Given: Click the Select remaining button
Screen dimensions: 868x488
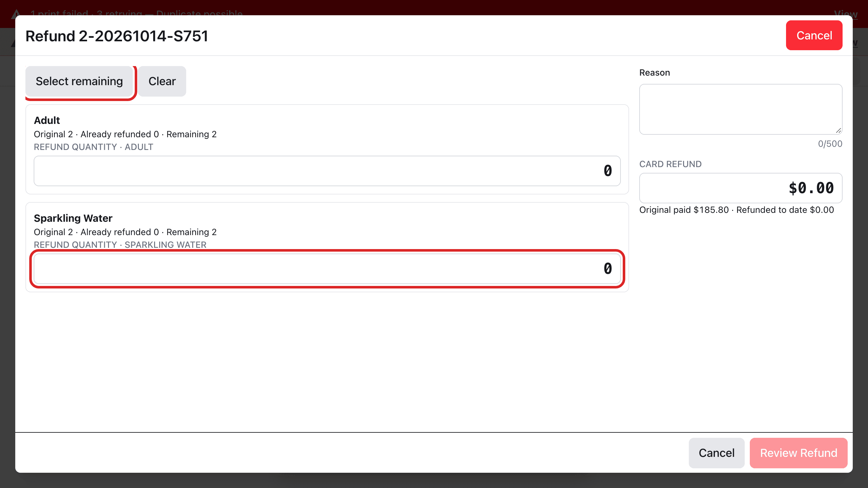Looking at the screenshot, I should pyautogui.click(x=79, y=81).
